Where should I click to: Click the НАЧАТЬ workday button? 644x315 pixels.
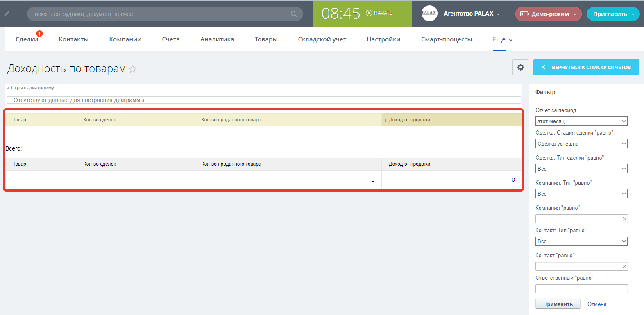point(379,13)
